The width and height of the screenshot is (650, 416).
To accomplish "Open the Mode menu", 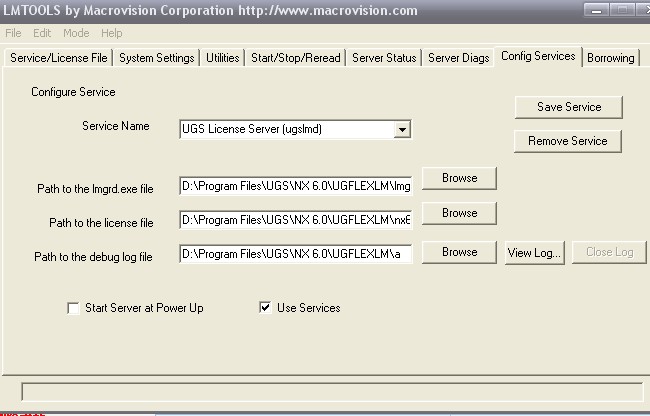I will (76, 33).
